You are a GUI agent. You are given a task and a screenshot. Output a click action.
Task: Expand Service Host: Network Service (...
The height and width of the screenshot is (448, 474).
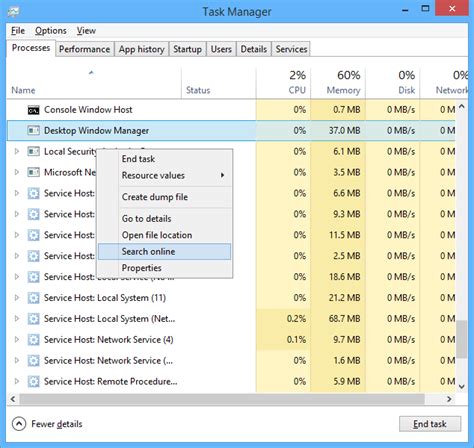coord(16,360)
